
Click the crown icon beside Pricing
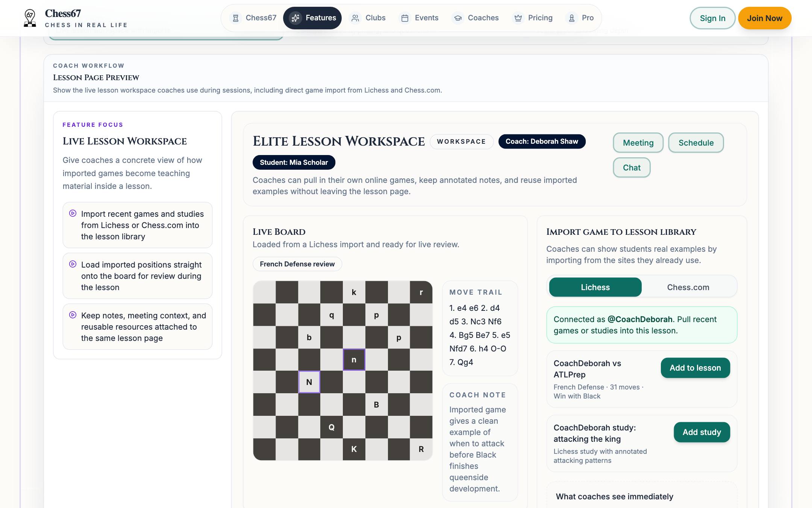[518, 18]
